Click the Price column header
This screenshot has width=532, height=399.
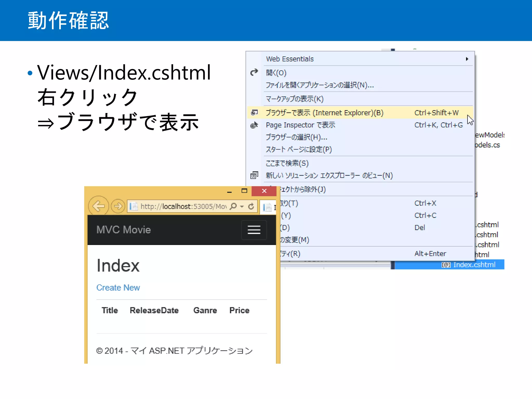coord(240,310)
